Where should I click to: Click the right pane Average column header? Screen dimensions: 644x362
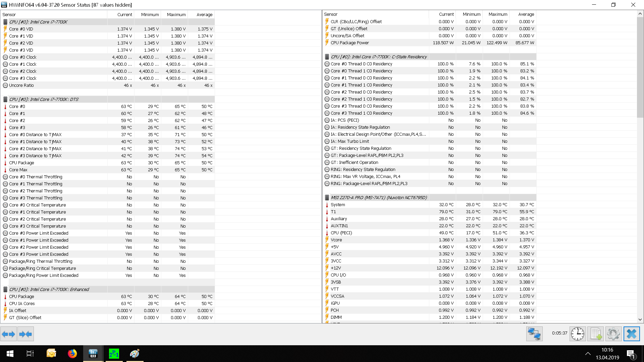coord(526,14)
